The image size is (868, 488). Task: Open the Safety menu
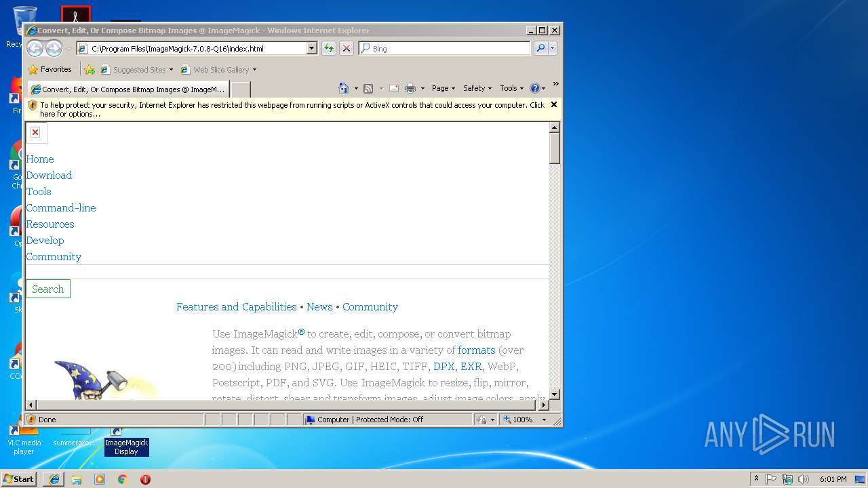click(x=477, y=88)
